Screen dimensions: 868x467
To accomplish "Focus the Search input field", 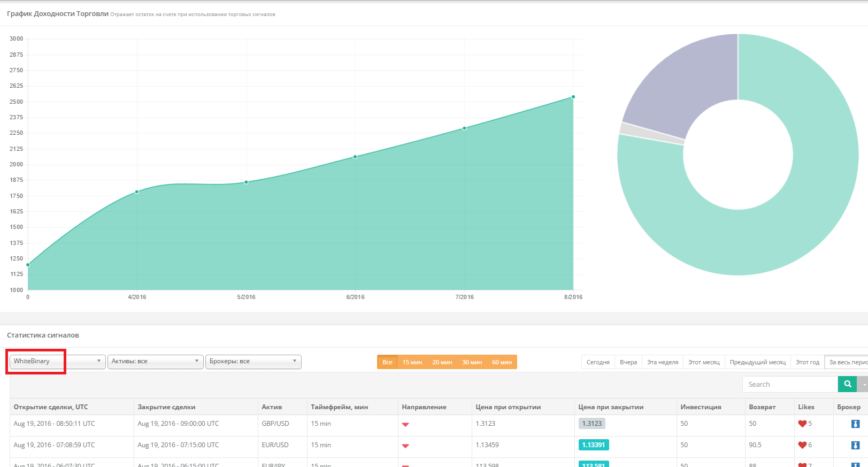I will click(790, 384).
